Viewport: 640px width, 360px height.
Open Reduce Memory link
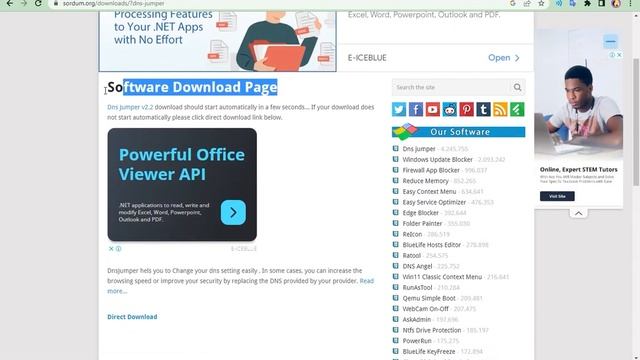point(425,181)
